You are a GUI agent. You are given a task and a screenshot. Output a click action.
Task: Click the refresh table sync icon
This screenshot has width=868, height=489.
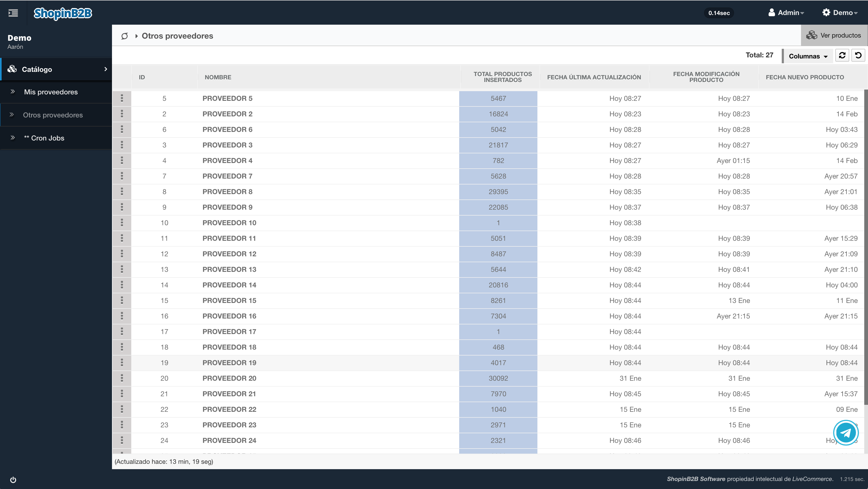pyautogui.click(x=842, y=55)
